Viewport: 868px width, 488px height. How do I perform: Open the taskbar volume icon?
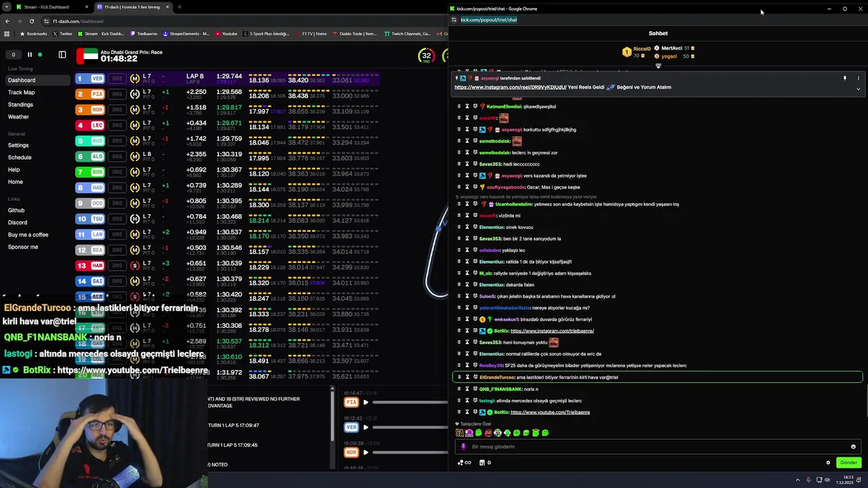[827, 480]
